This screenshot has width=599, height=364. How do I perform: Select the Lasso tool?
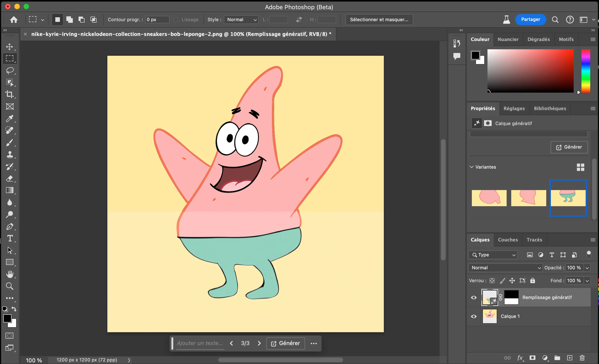[10, 70]
